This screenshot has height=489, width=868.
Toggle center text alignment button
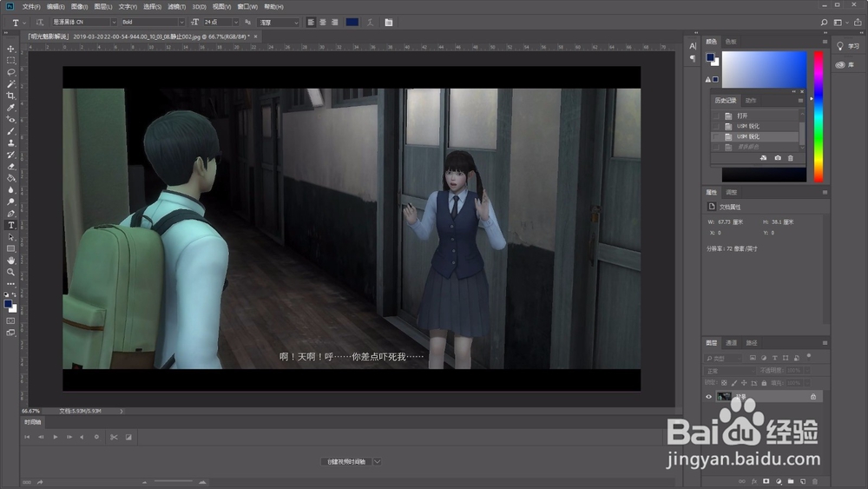pyautogui.click(x=323, y=23)
